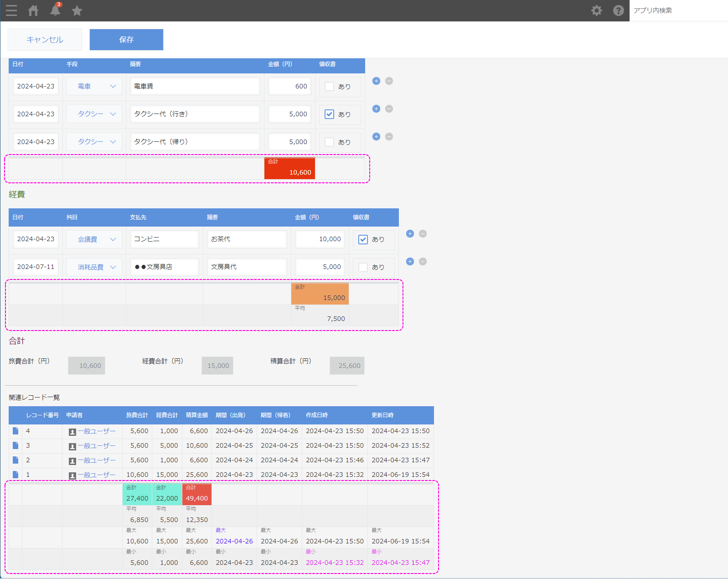Viewport: 728px width, 579px height.
Task: Click the 保存 save button
Action: click(126, 40)
